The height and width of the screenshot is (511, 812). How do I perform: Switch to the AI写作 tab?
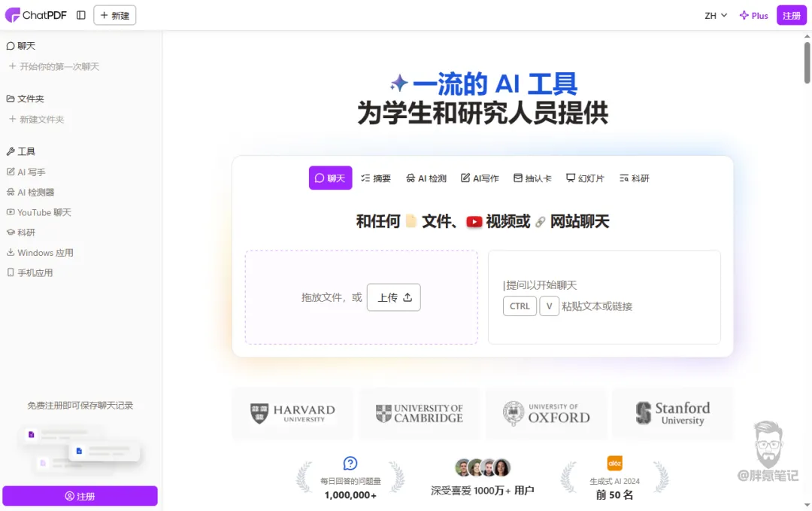coord(480,178)
